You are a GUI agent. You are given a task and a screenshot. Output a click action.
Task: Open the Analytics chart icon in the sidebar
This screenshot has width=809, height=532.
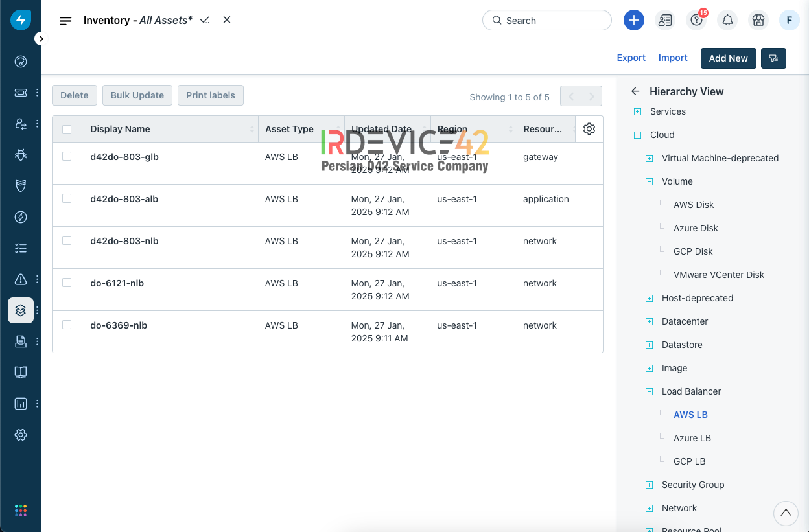[x=21, y=403]
